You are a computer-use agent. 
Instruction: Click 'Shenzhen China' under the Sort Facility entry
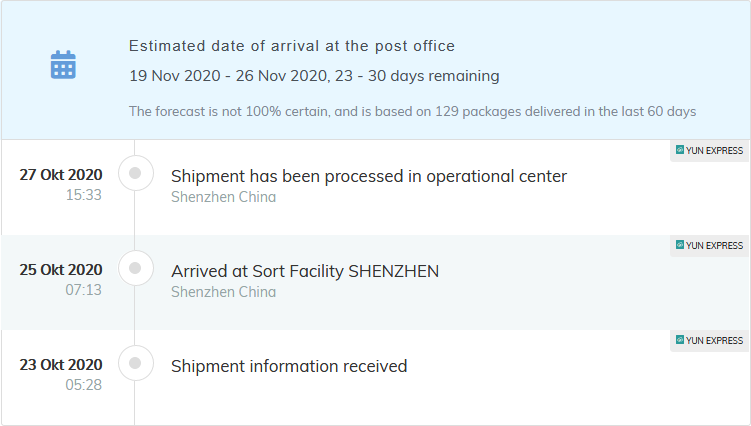(223, 292)
